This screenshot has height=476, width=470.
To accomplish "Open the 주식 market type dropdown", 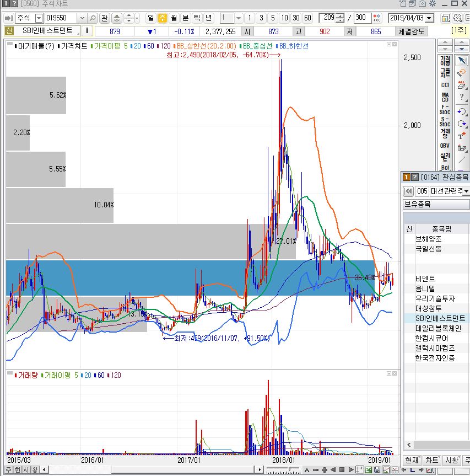I will click(39, 18).
